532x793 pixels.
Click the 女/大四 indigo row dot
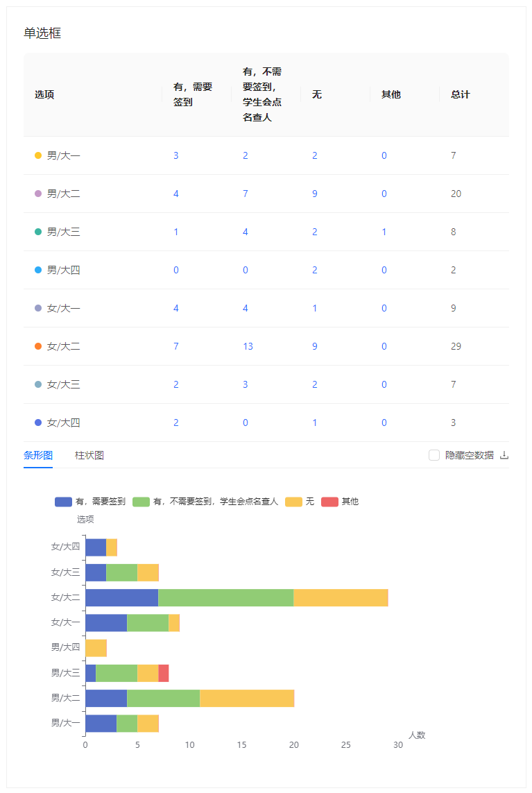[x=38, y=423]
